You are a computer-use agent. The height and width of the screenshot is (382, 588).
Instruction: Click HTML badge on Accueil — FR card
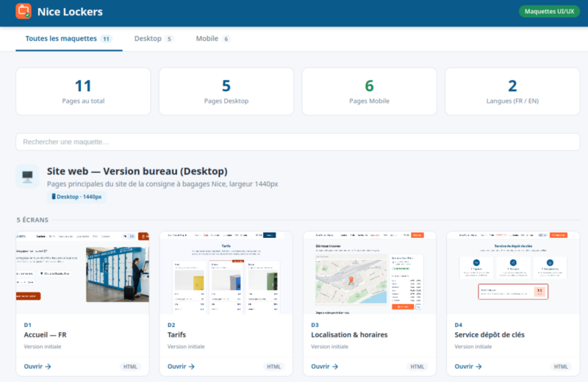click(x=130, y=367)
